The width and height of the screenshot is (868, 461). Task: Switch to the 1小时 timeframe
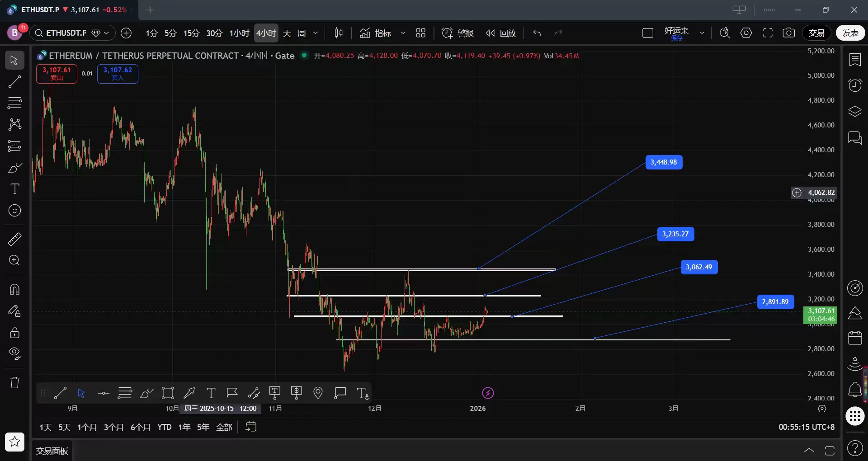tap(239, 33)
